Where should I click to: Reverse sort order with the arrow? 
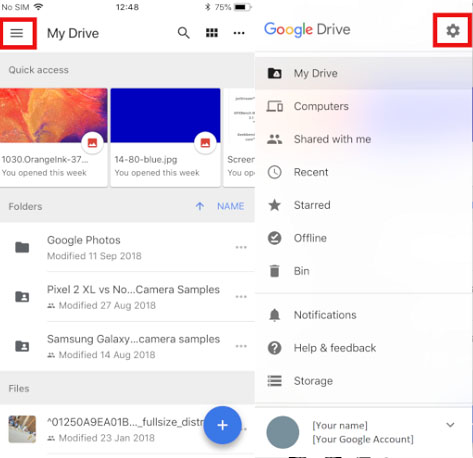pos(200,206)
